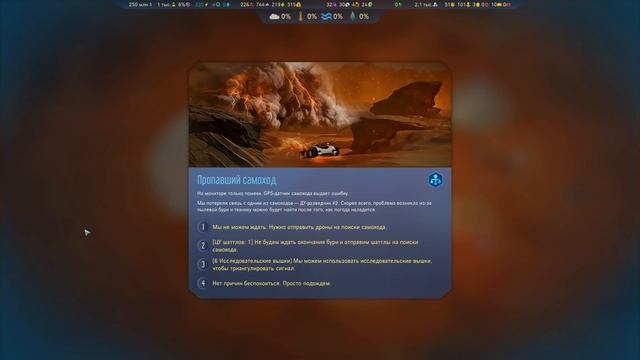Click the water waves 0% indicator
This screenshot has height=360, width=640.
point(332,17)
